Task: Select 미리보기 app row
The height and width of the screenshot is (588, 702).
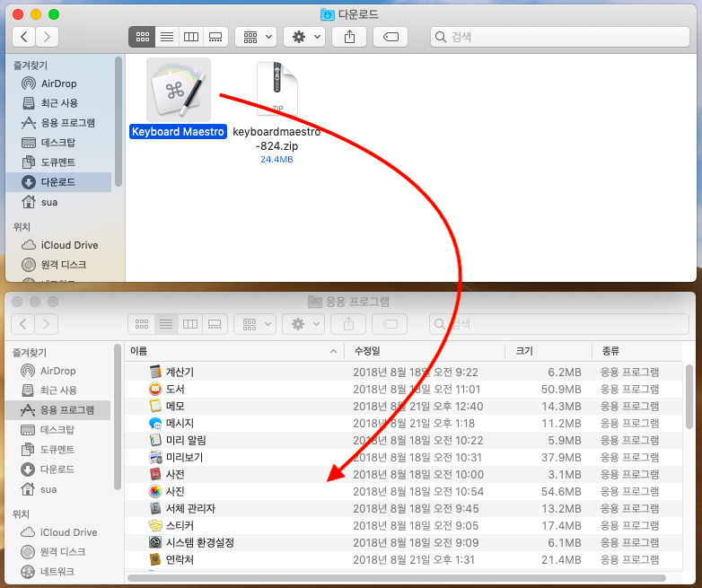Action: (404, 457)
